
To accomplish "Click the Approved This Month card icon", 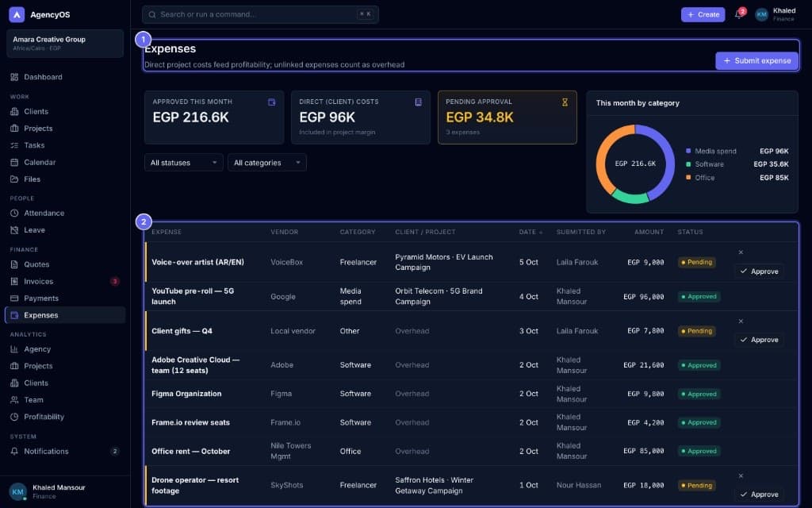I will (x=271, y=102).
